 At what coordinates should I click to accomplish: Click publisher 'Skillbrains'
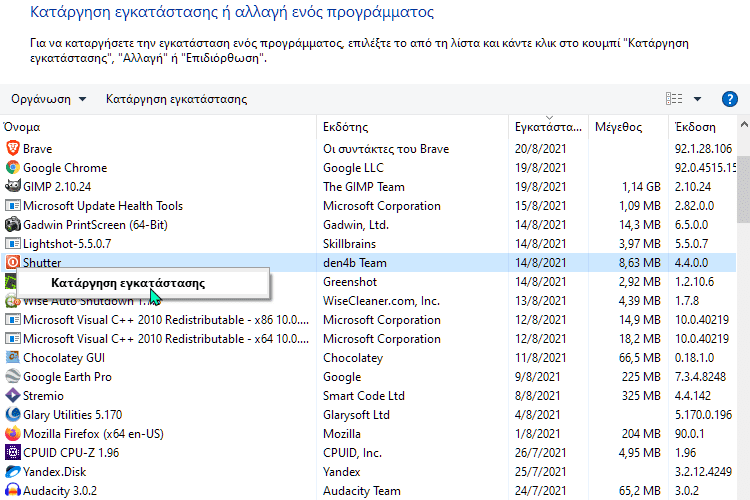pos(349,244)
